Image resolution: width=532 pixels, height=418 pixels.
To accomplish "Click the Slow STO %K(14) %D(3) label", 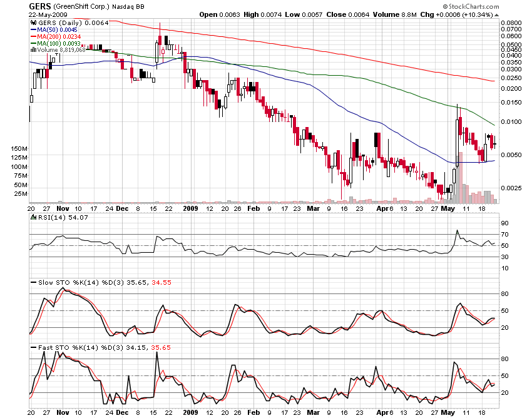I will 81,282.
